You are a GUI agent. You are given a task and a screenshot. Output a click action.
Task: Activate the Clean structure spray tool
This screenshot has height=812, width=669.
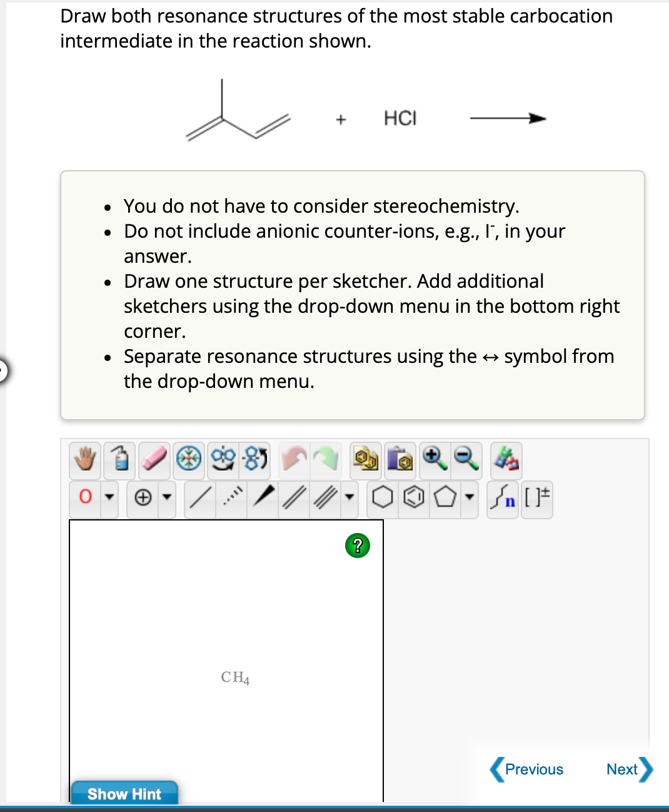pos(119,460)
